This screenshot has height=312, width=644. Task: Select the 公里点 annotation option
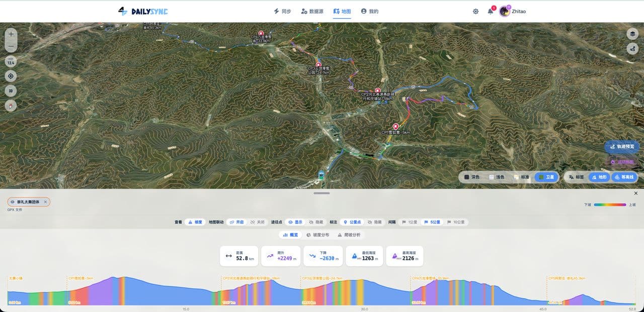[352, 222]
